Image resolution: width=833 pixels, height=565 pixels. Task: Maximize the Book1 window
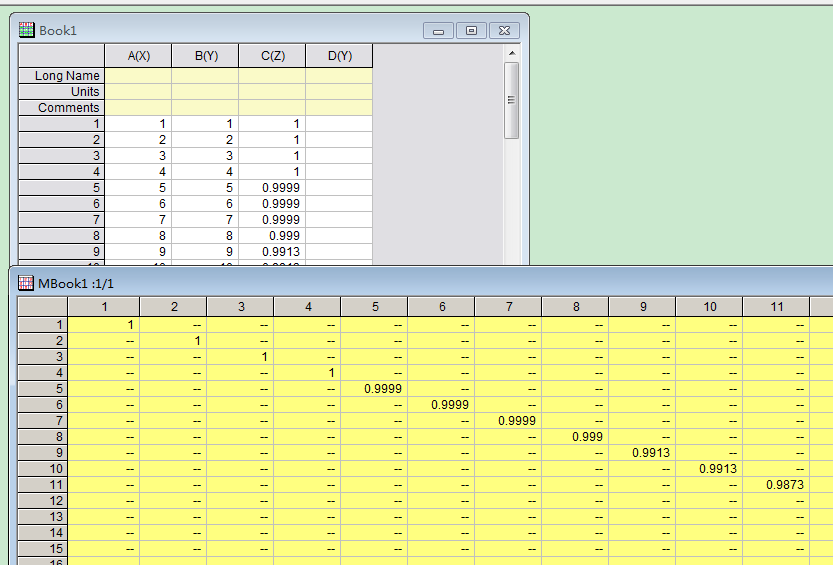[x=471, y=31]
